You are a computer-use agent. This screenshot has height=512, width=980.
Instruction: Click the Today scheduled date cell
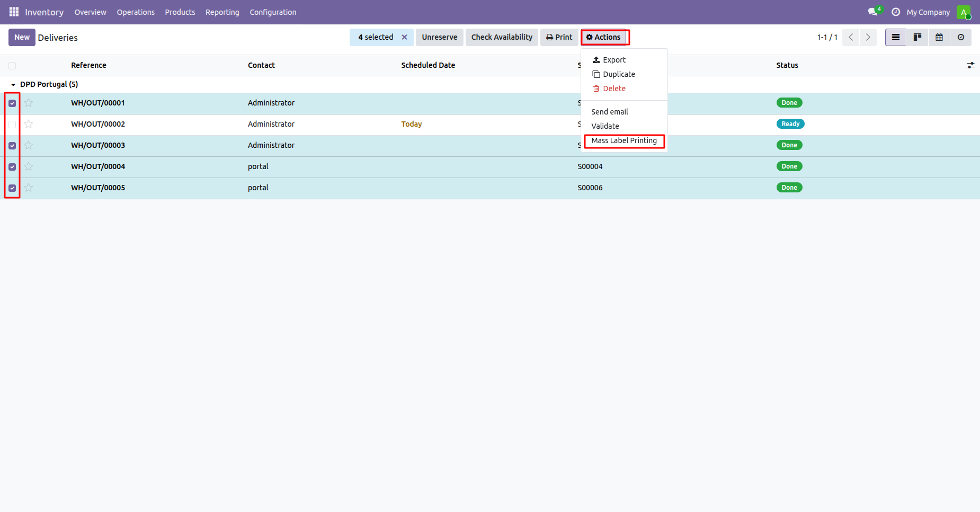pyautogui.click(x=412, y=124)
